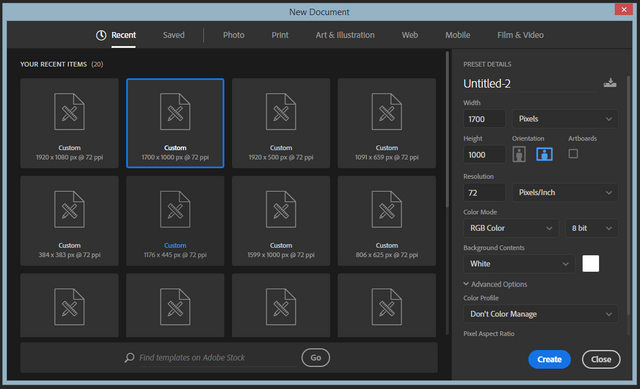The height and width of the screenshot is (389, 640).
Task: Switch to the Saved tab
Action: (173, 35)
